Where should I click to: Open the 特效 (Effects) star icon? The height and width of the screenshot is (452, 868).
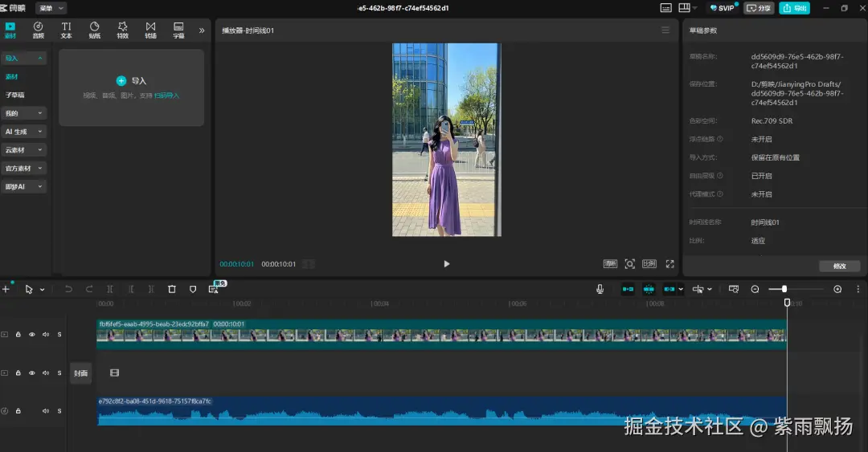[x=122, y=30]
